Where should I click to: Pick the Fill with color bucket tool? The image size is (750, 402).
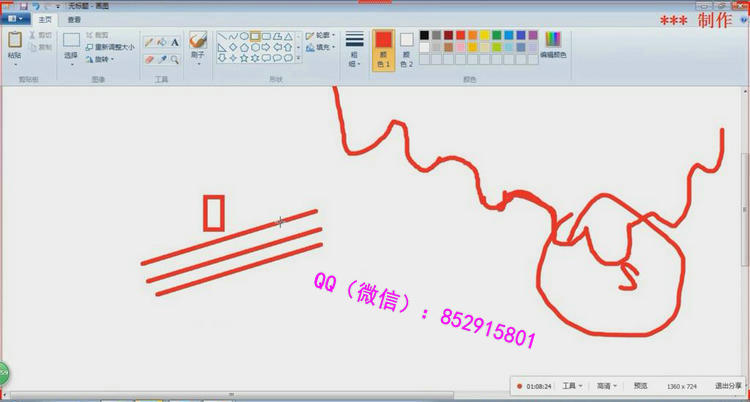pos(162,42)
